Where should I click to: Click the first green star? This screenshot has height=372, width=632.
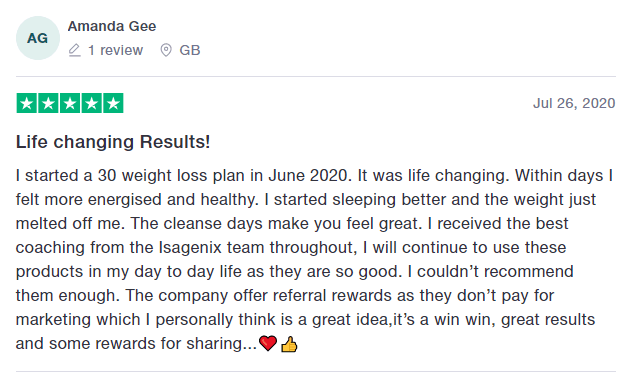[27, 103]
